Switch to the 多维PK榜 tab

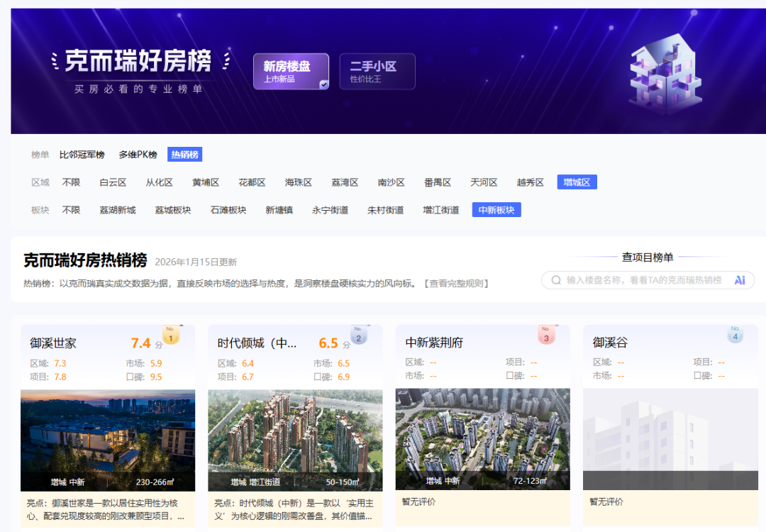tap(138, 154)
